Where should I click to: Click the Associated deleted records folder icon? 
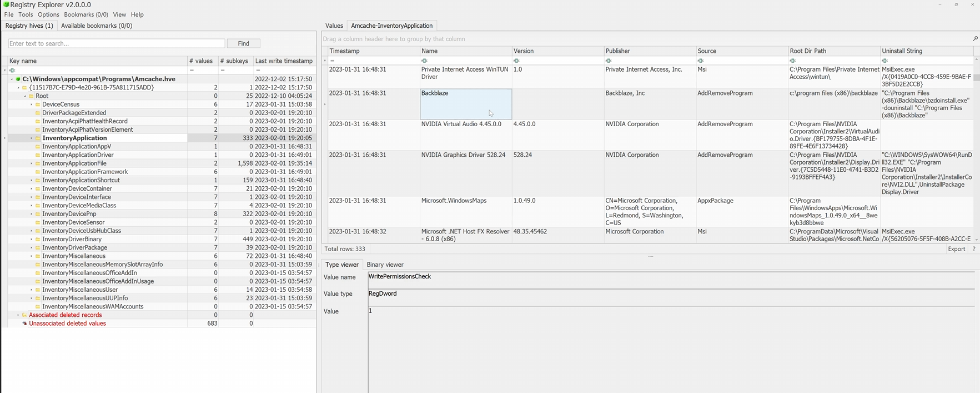click(x=24, y=315)
